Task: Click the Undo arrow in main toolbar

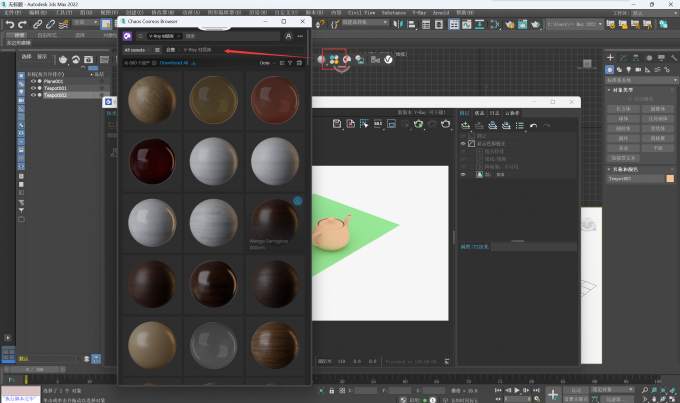Action: coord(10,24)
